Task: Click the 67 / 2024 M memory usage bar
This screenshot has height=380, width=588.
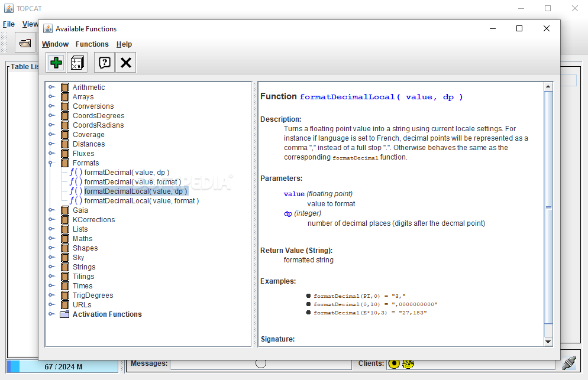Action: (62, 366)
